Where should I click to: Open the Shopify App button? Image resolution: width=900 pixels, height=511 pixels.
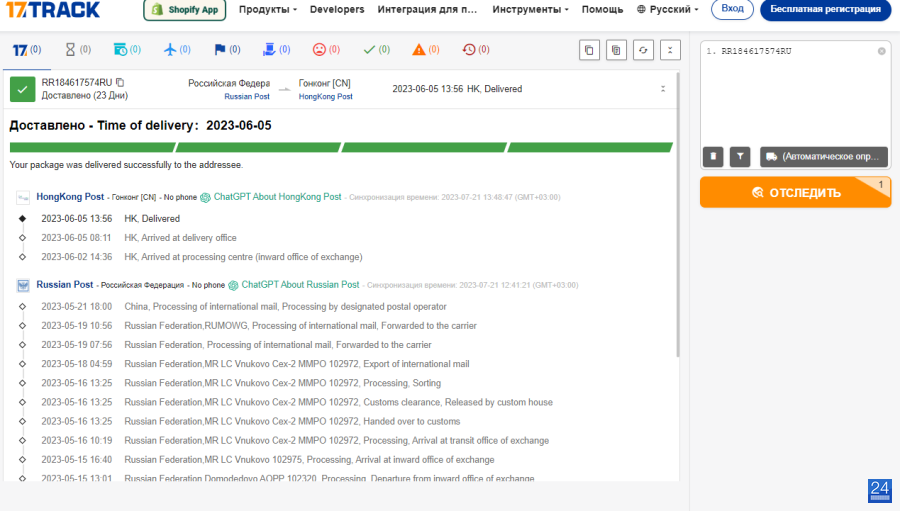coord(184,10)
